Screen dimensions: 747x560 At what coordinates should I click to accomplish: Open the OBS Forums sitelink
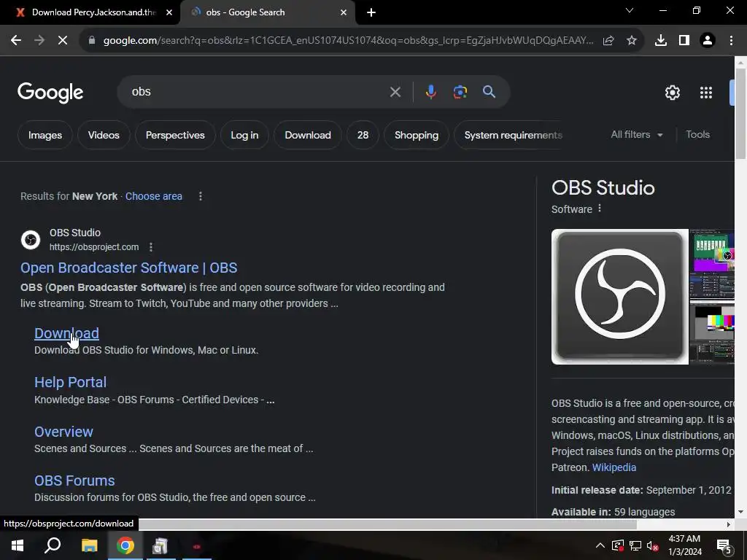[74, 481]
